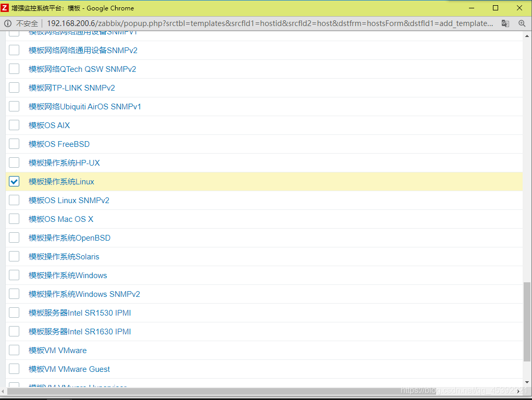Check the 模板操作系统OpenBSD checkbox
This screenshot has width=532, height=400.
click(x=14, y=238)
